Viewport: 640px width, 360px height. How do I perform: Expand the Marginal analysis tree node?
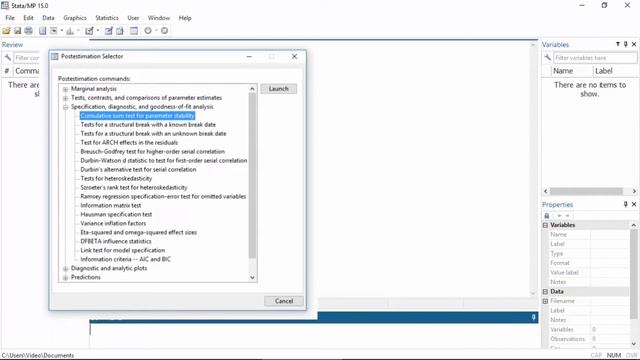65,89
